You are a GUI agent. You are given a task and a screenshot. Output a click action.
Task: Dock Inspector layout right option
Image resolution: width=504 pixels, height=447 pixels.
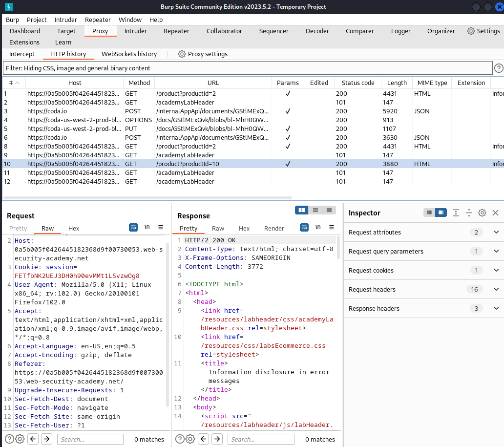click(x=441, y=213)
